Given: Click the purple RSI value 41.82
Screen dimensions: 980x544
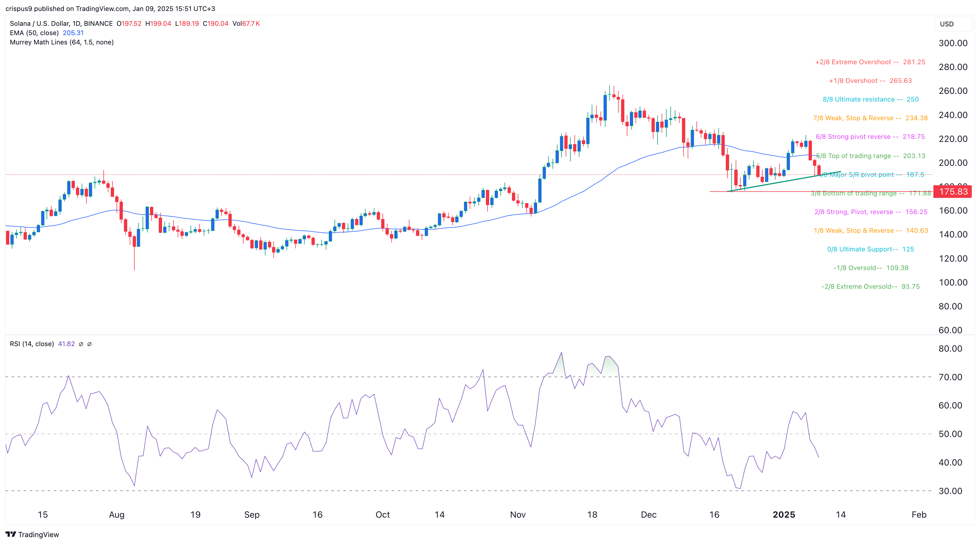Looking at the screenshot, I should pyautogui.click(x=66, y=344).
